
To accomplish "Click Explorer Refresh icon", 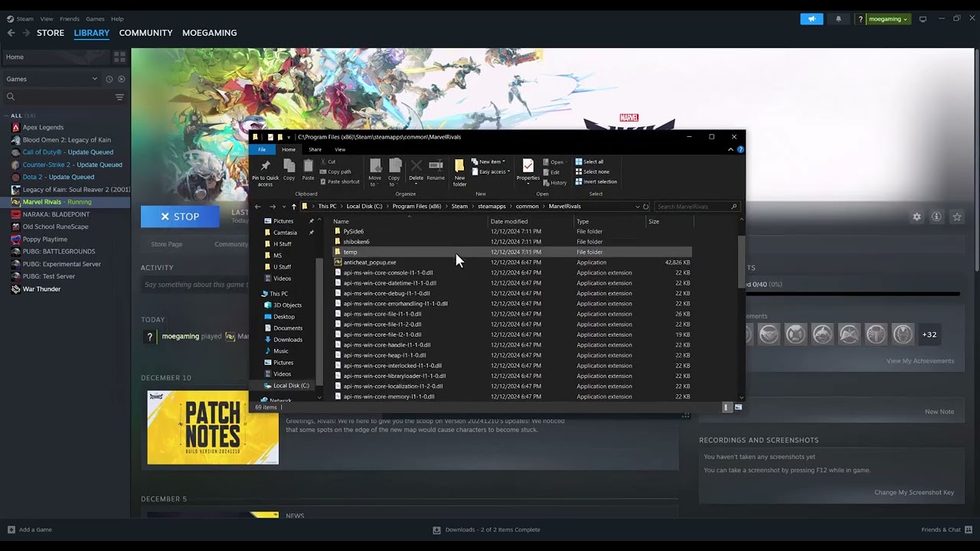I will tap(645, 207).
